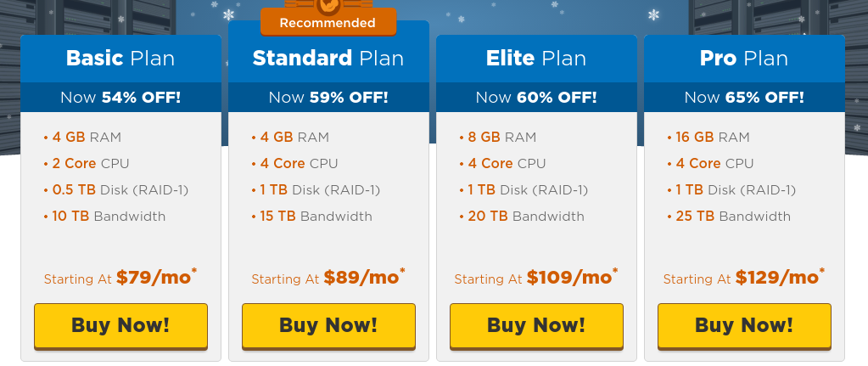This screenshot has height=366, width=868.
Task: Select the Elite Plan header
Action: point(536,59)
